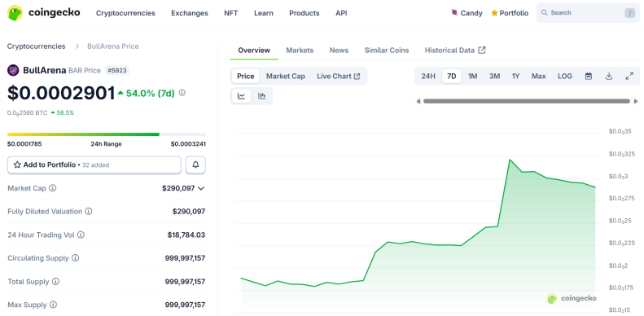Screen dimensions: 644x316
Task: Click right arrow of chart range scroller
Action: [x=636, y=101]
